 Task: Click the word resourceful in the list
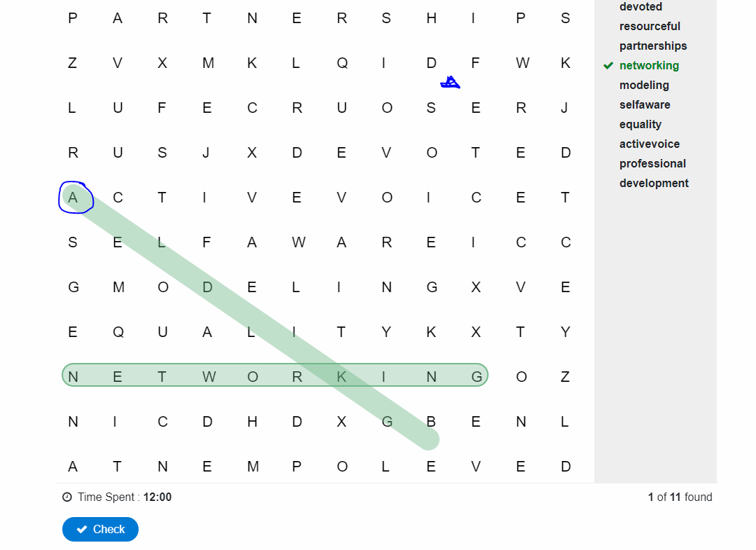[x=650, y=26]
